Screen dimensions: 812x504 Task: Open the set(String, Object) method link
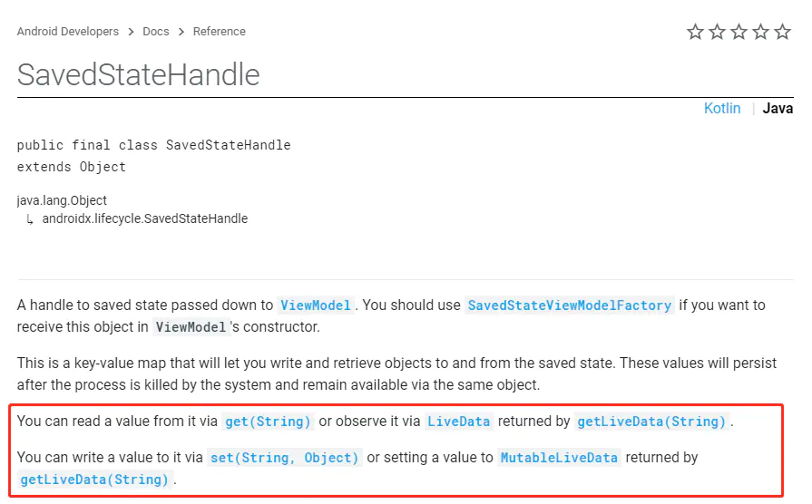tap(285, 458)
